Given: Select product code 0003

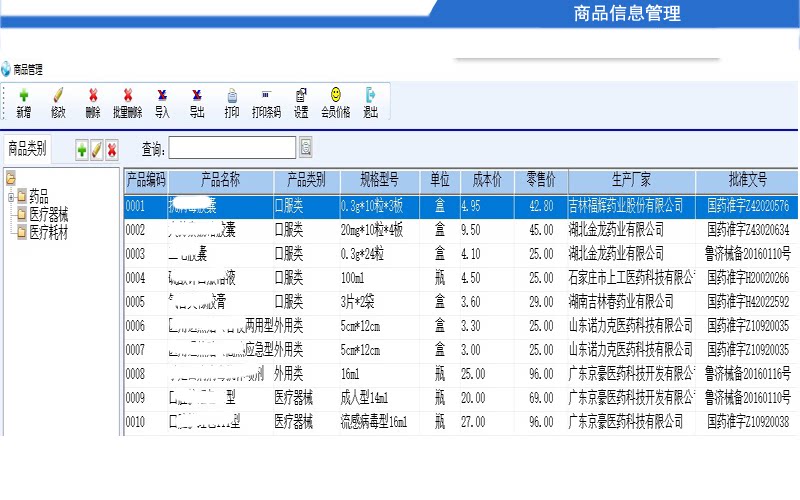Looking at the screenshot, I should coord(135,254).
